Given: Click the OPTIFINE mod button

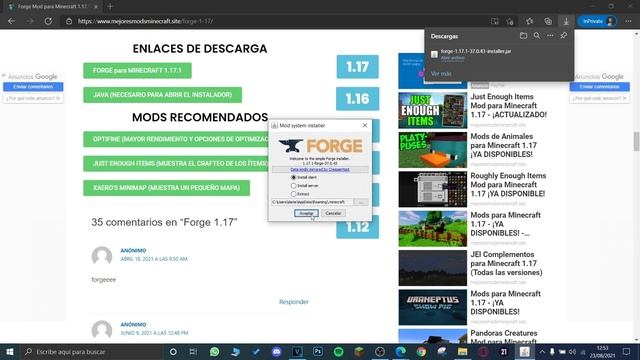Looking at the screenshot, I should 176,139.
